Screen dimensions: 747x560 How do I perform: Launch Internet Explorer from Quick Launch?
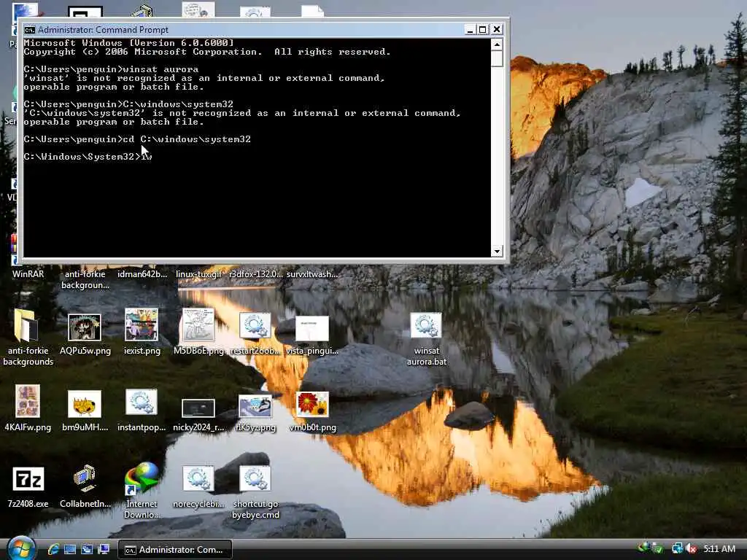point(53,550)
